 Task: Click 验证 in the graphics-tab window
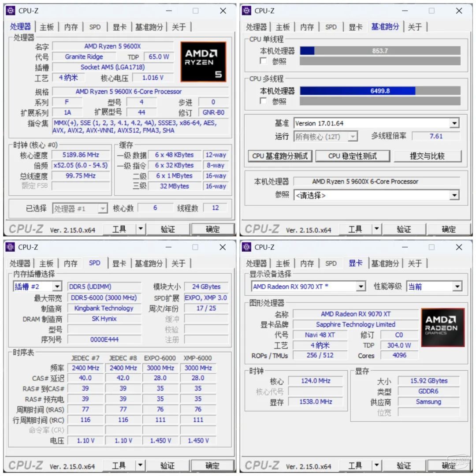pos(404,465)
